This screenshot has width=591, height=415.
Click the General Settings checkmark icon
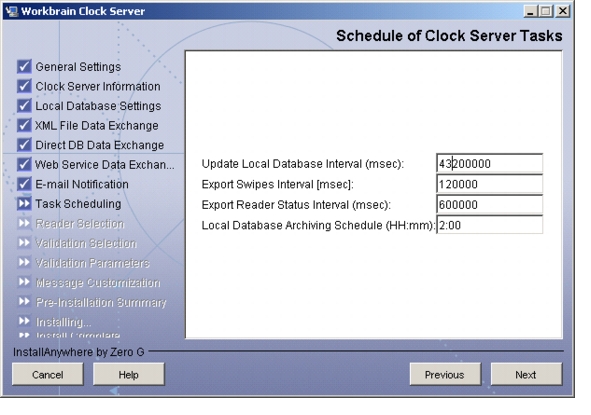[24, 66]
